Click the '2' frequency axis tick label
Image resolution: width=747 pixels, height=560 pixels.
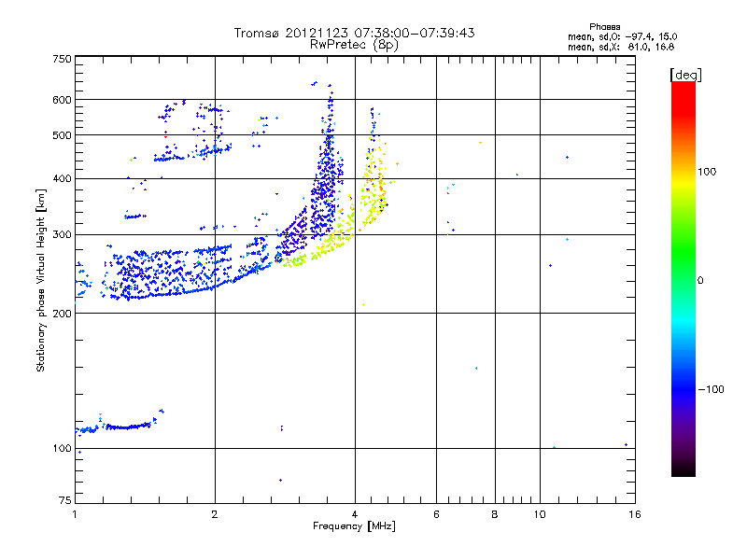pos(215,514)
